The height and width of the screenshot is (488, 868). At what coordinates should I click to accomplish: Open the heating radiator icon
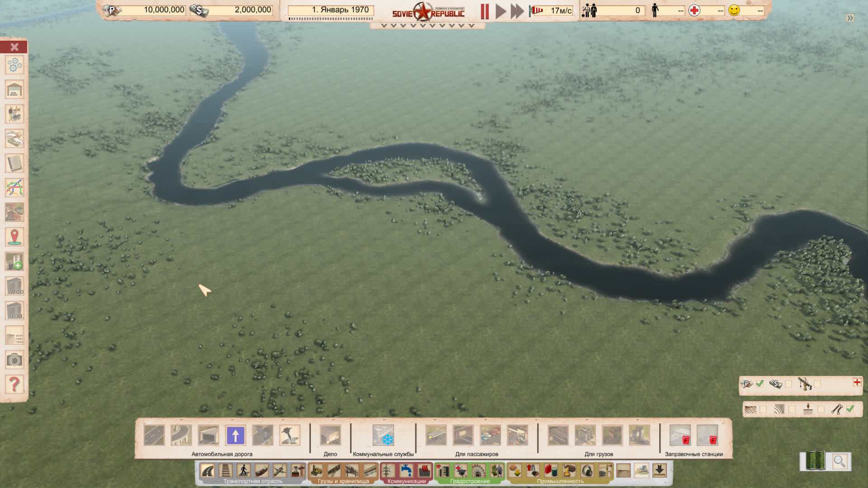pos(424,471)
